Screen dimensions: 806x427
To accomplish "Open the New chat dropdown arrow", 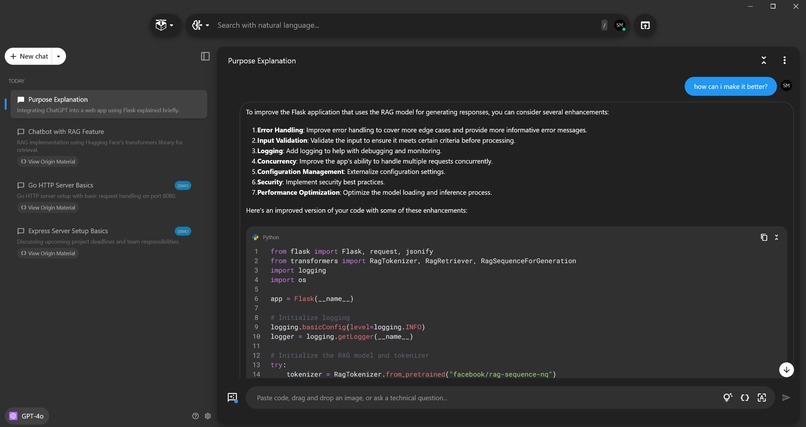I will pos(59,57).
